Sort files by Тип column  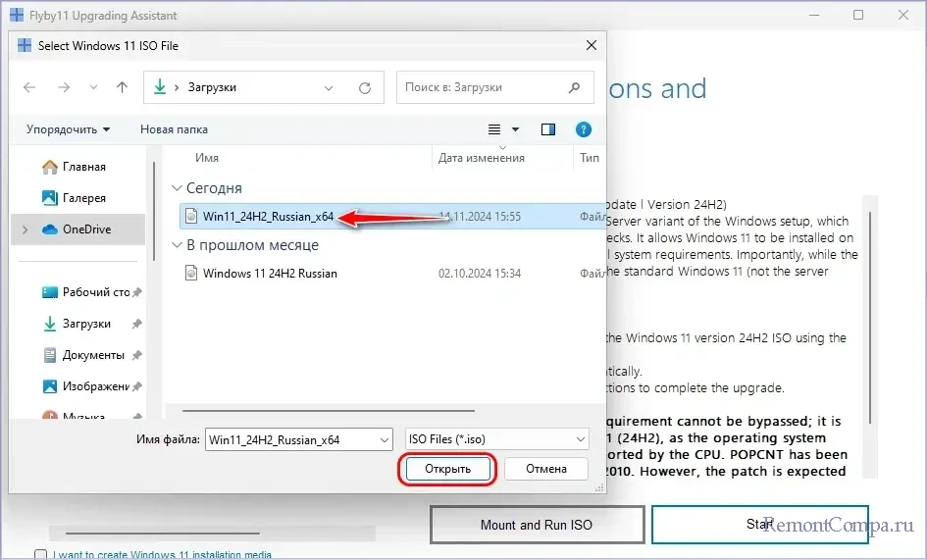590,158
